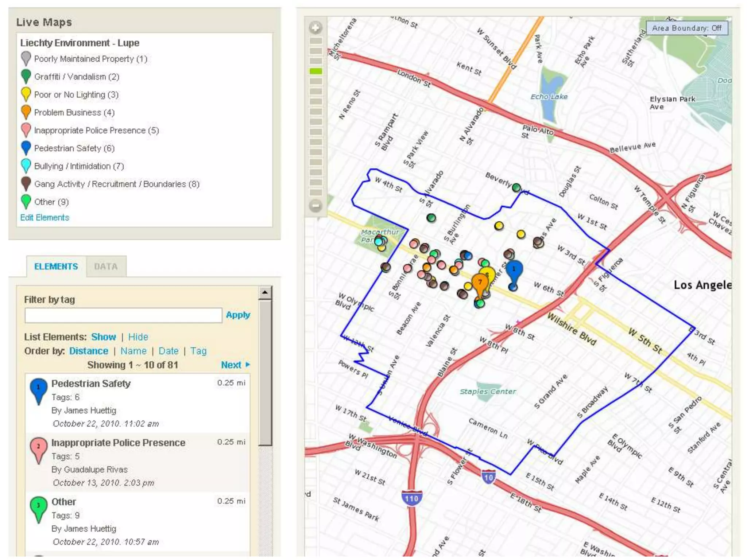Screen dimensions: 747x560
Task: Hide the list elements
Action: click(138, 337)
